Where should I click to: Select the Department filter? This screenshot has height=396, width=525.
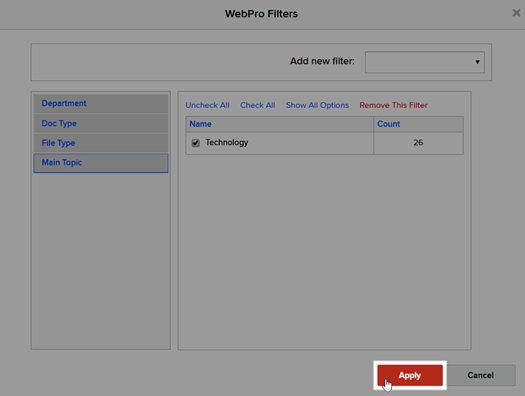pos(101,103)
